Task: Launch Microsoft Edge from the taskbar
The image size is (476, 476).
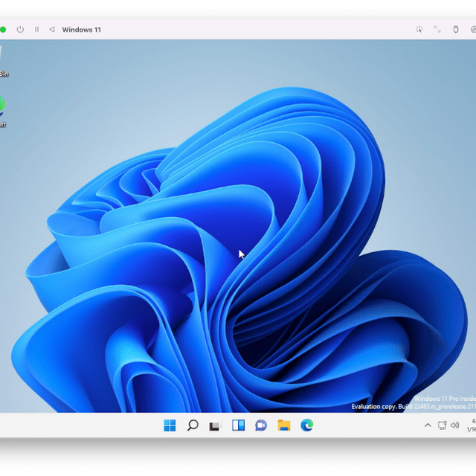Action: pos(307,425)
